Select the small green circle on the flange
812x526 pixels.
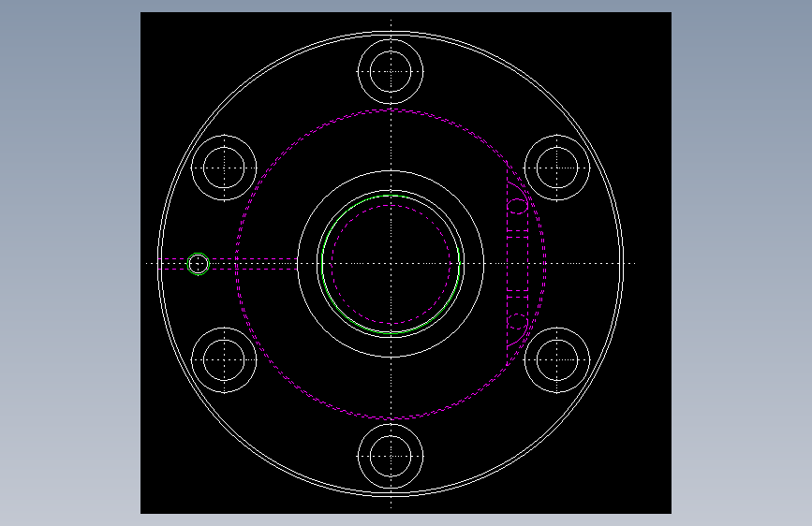(x=198, y=264)
